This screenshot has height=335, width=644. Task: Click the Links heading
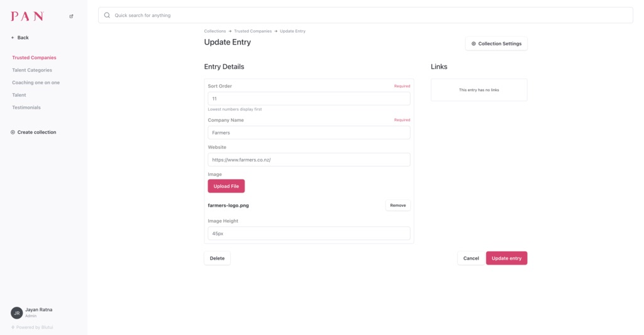(439, 67)
